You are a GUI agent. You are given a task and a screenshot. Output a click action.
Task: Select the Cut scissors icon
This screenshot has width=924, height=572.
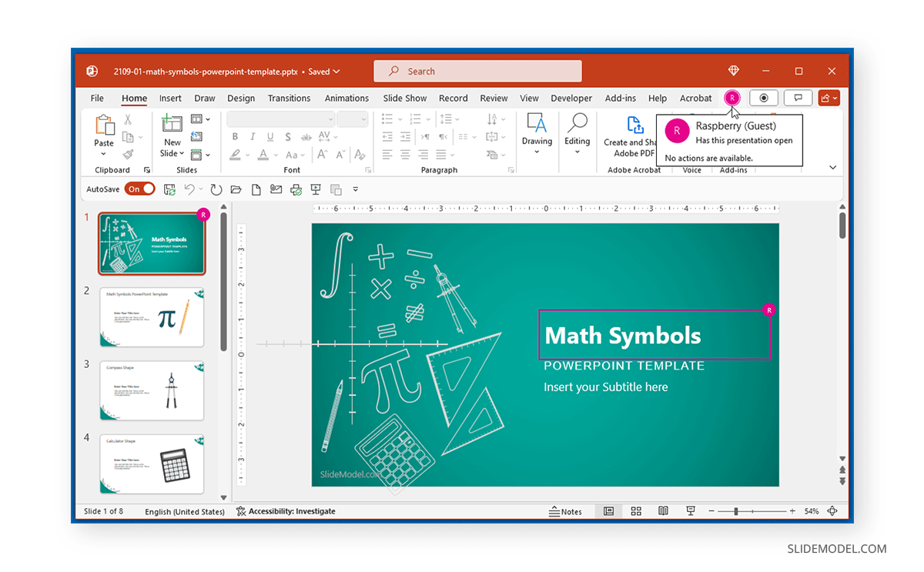click(128, 119)
